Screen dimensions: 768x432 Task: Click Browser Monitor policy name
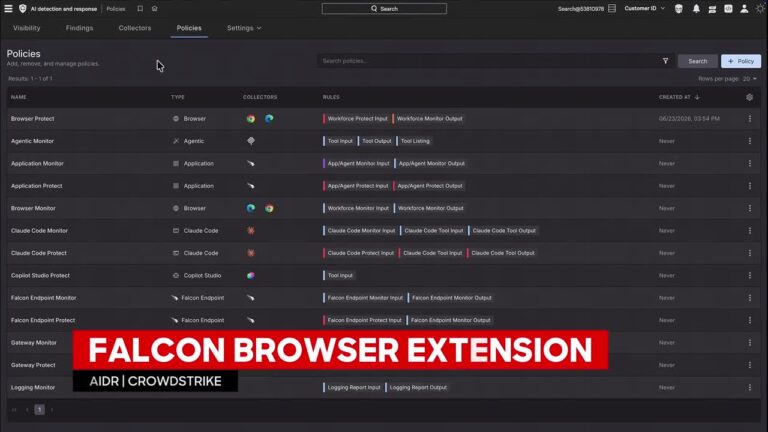tap(33, 208)
